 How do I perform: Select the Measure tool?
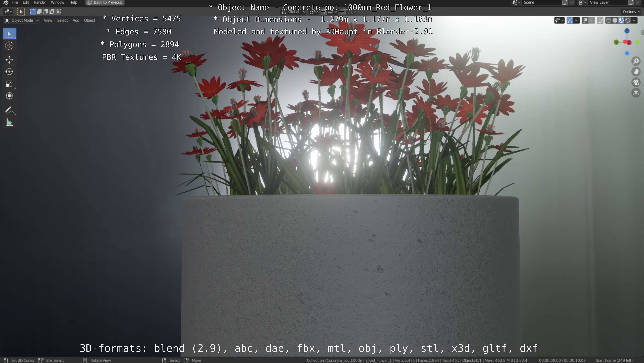point(9,122)
